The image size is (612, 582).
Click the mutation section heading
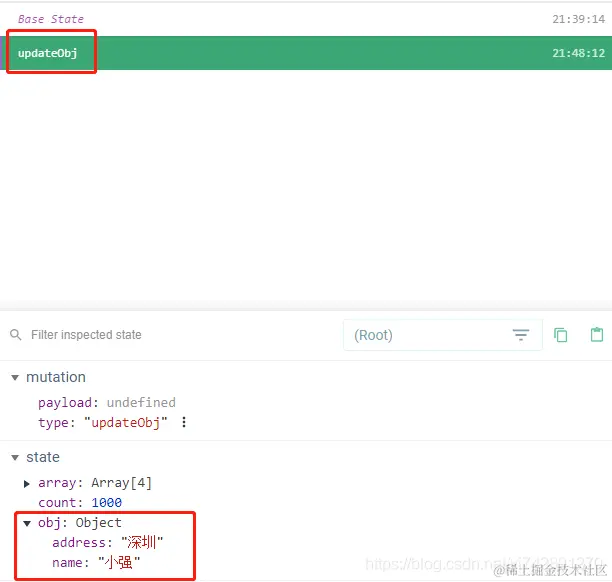coord(56,377)
